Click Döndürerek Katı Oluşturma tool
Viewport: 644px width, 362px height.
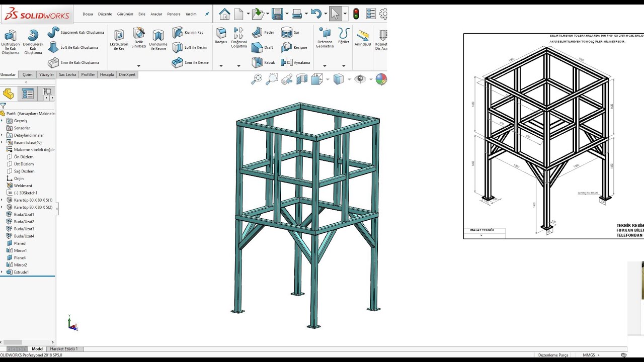pyautogui.click(x=33, y=42)
